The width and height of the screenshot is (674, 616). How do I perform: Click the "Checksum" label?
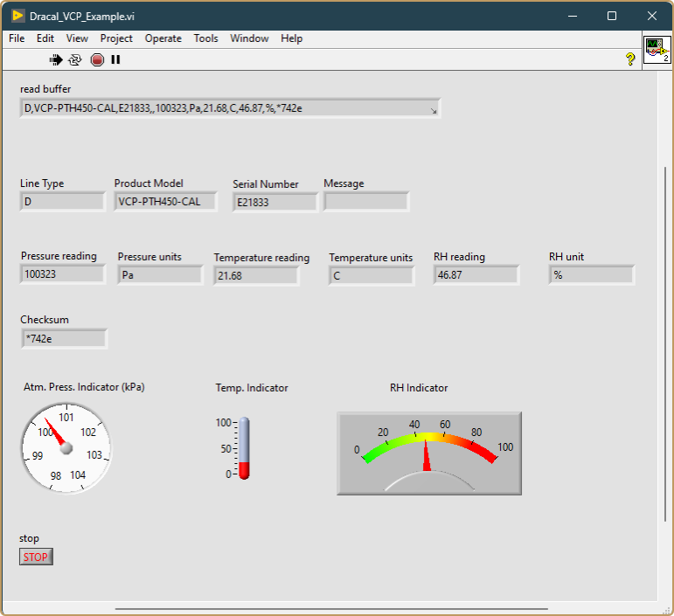pos(45,320)
